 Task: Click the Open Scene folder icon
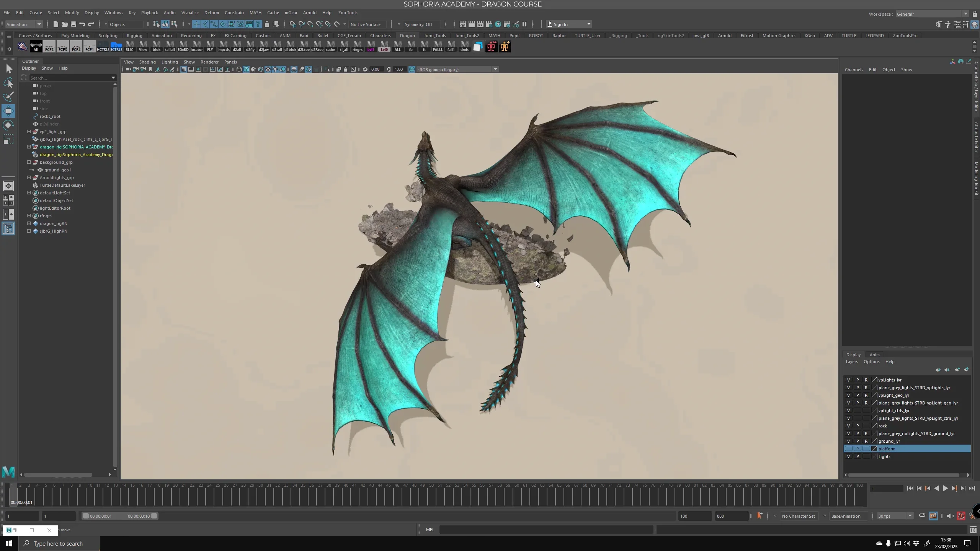click(65, 24)
